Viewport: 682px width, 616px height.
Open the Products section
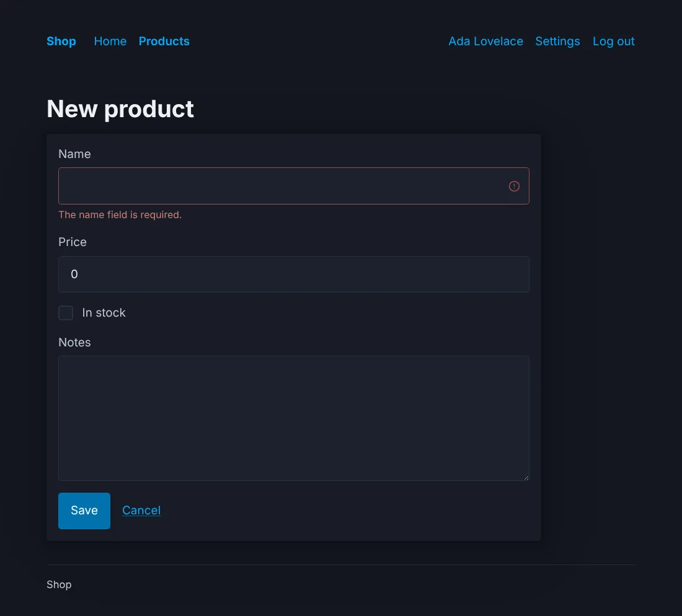(164, 42)
